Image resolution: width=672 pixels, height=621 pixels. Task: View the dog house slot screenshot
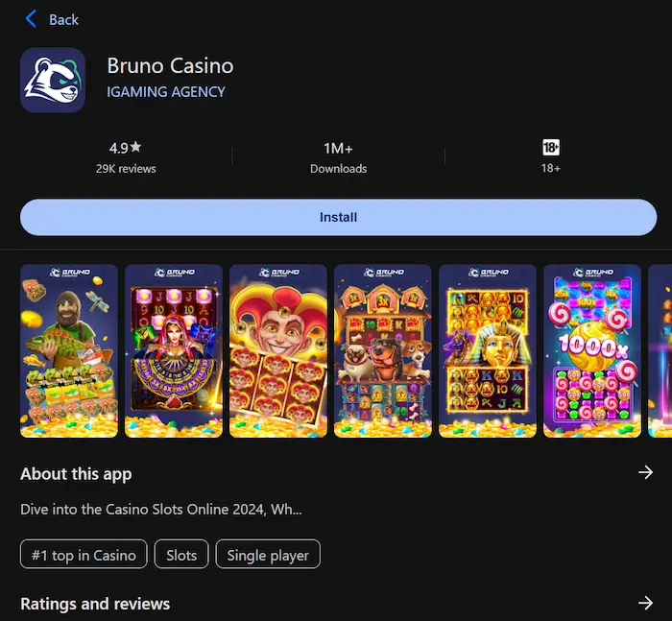[383, 351]
